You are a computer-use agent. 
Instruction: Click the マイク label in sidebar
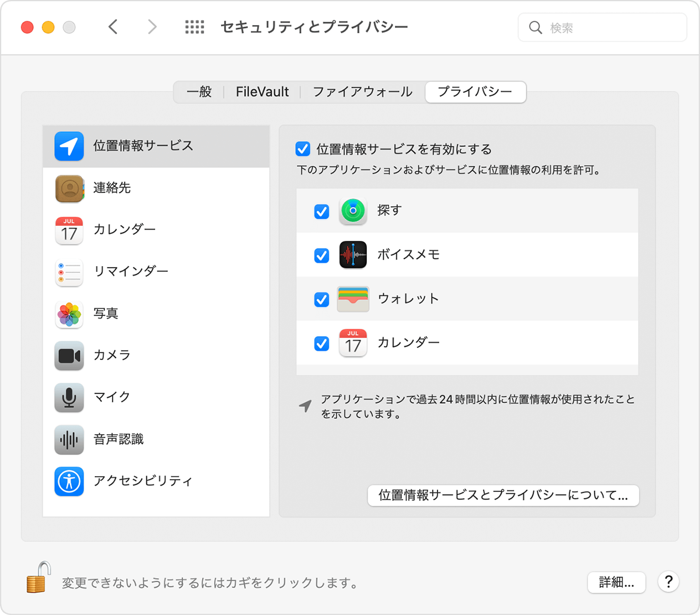[x=112, y=397]
